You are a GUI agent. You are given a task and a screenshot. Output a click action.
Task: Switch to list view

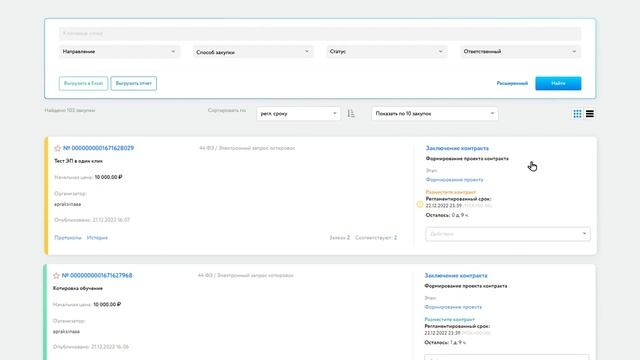coord(590,114)
